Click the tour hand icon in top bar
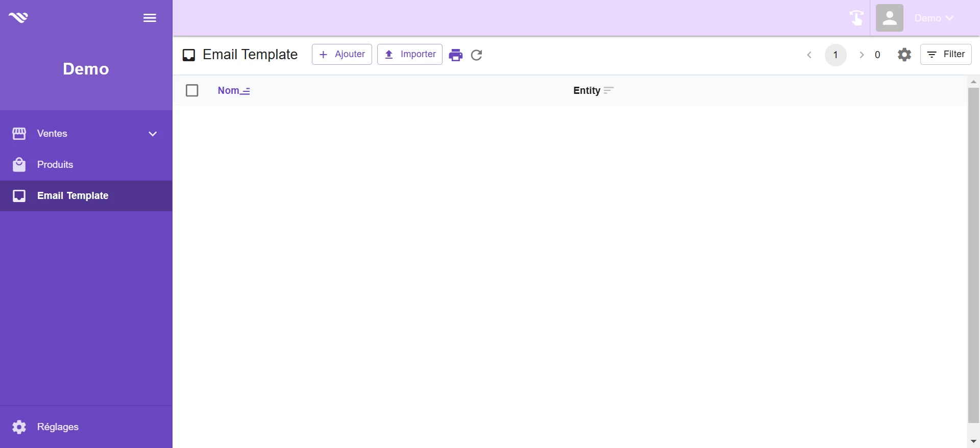The image size is (980, 448). (x=856, y=18)
